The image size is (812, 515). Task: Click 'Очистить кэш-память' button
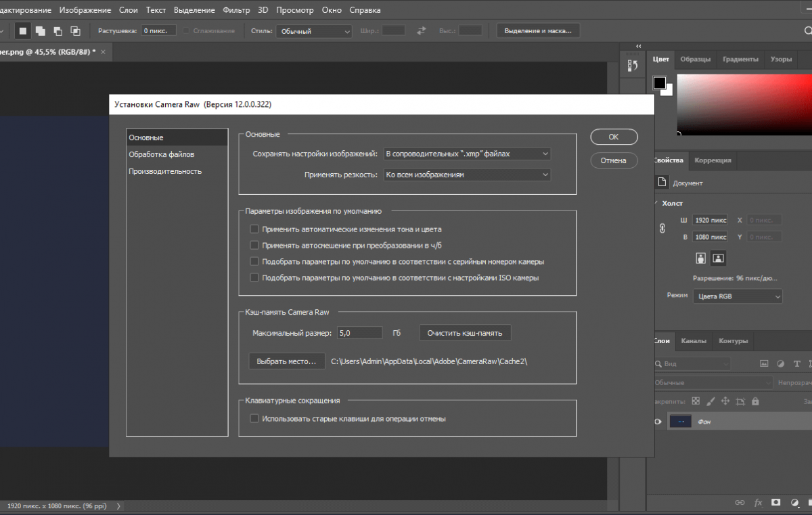(465, 333)
